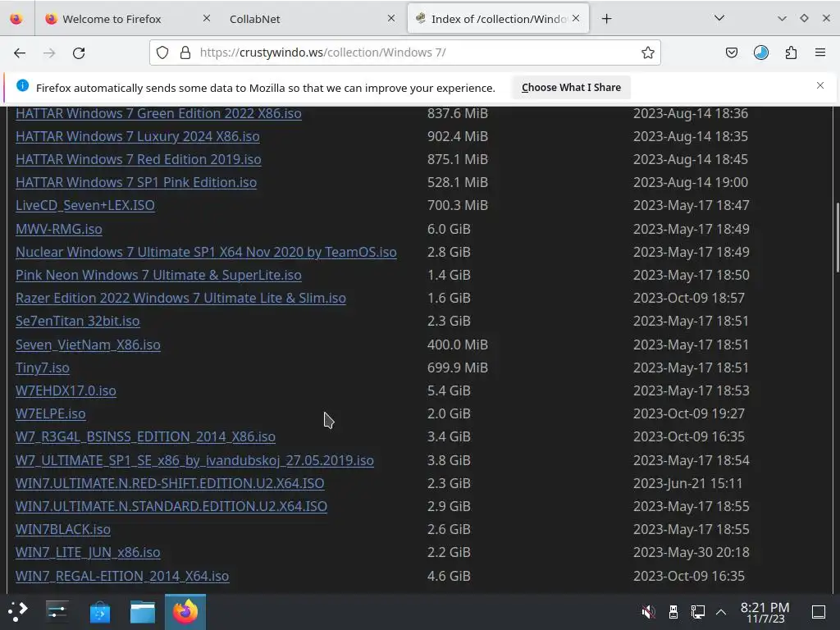
Task: Expand the list all tabs dropdown
Action: (719, 18)
